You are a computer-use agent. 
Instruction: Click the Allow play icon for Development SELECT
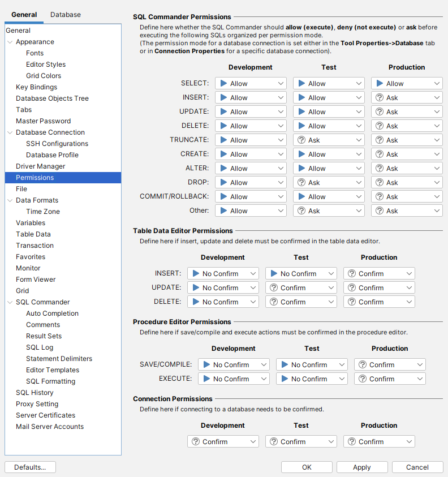223,83
